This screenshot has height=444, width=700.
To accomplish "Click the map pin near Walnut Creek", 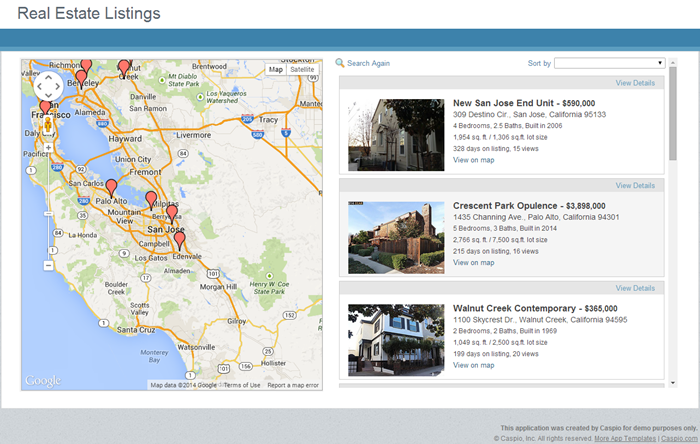I will click(x=124, y=68).
